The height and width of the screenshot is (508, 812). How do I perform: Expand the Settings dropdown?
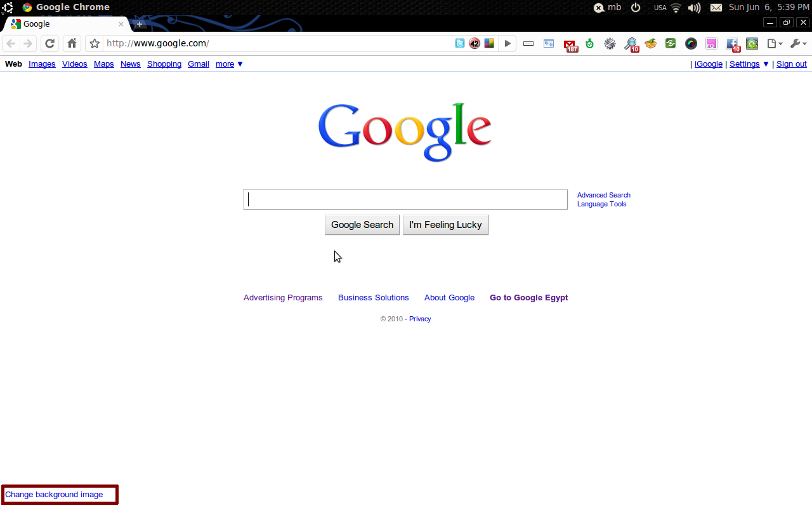click(749, 64)
